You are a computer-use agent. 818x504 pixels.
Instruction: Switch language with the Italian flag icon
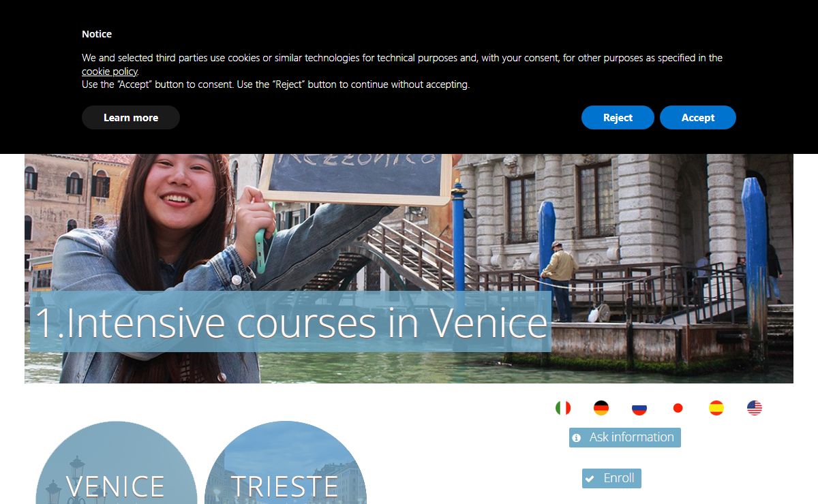click(x=563, y=408)
